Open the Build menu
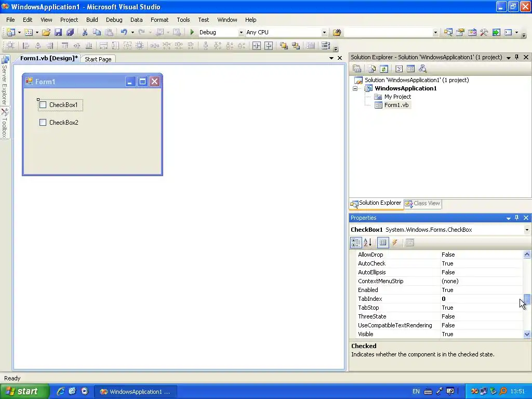This screenshot has width=532, height=399. 92,20
